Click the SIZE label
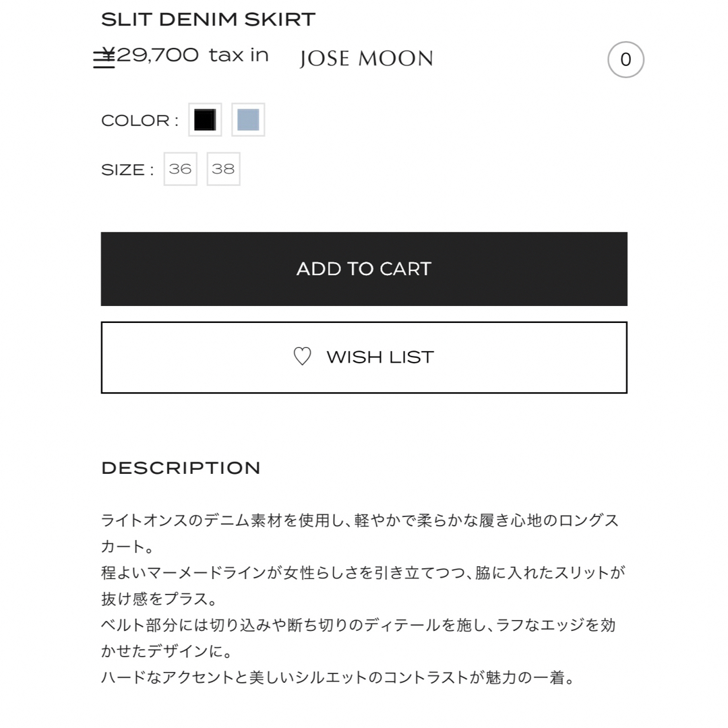The image size is (728, 728). point(127,170)
